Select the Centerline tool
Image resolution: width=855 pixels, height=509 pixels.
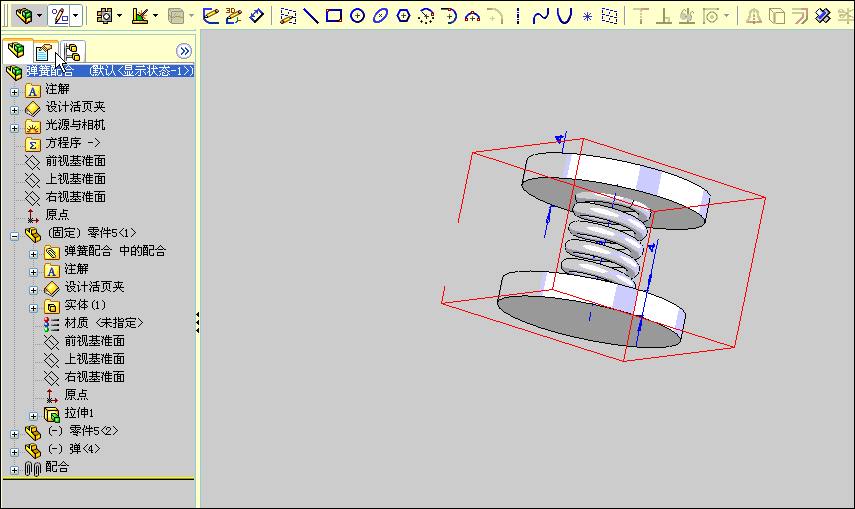pos(517,15)
